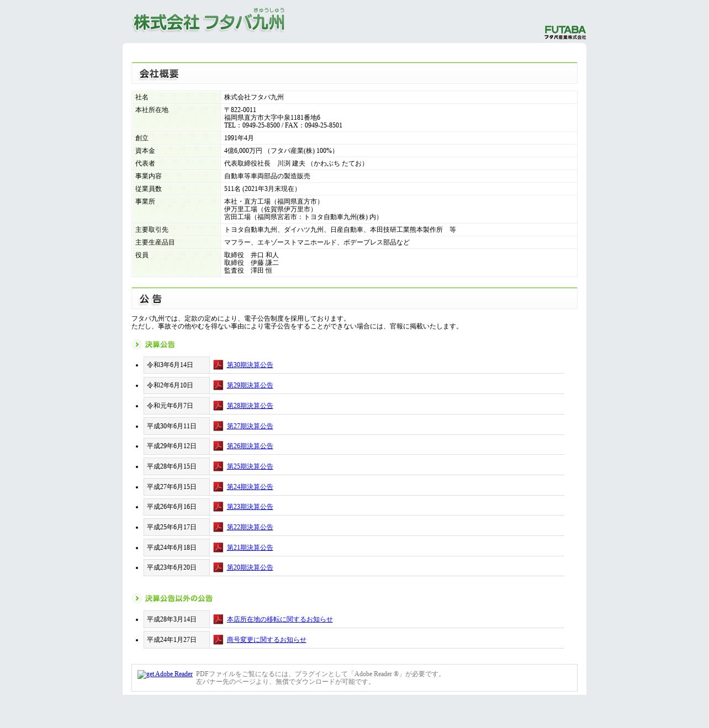
Task: Click the 会社概要 section heading
Action: pos(159,74)
